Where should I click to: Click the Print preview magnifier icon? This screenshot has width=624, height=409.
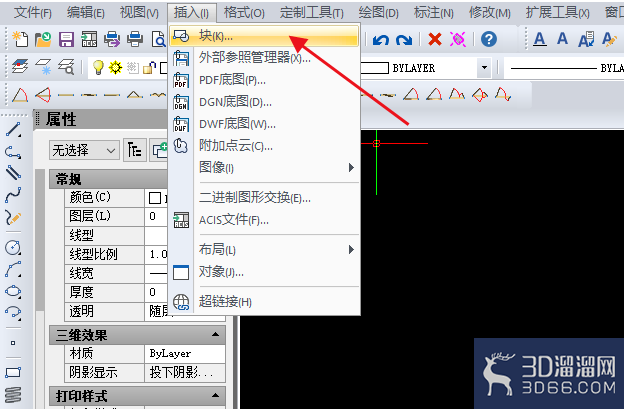point(158,39)
